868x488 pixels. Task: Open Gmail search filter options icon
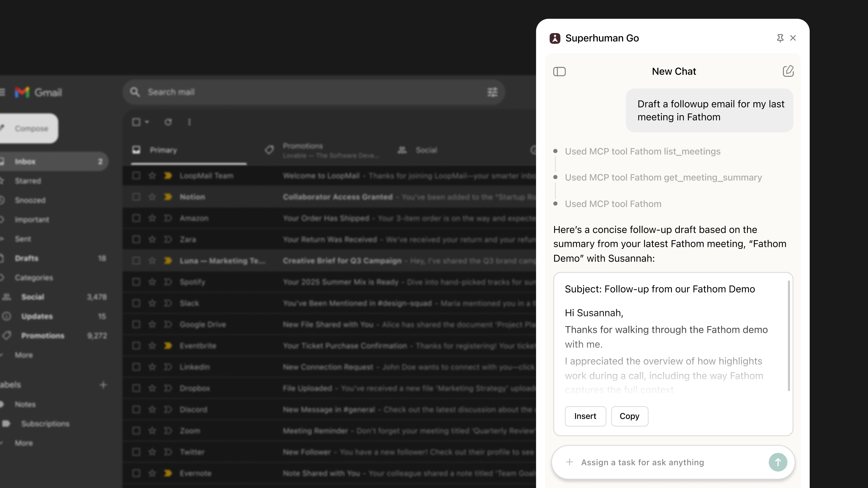pos(492,92)
